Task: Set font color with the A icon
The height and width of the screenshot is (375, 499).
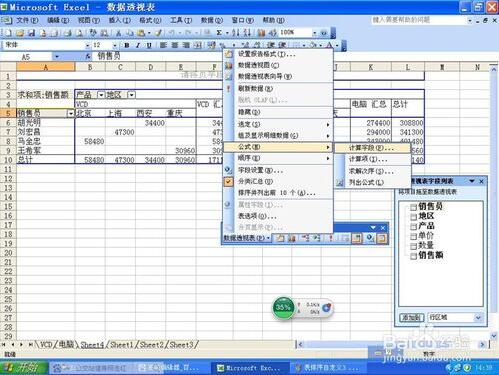Action: [330, 45]
